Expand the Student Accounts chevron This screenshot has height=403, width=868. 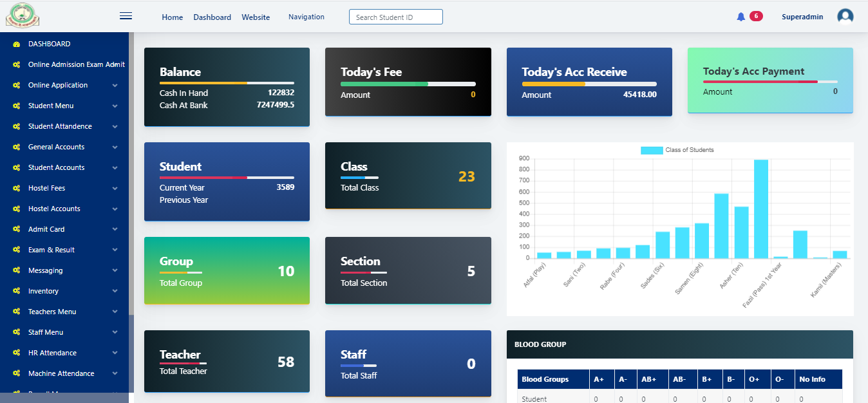tap(115, 168)
